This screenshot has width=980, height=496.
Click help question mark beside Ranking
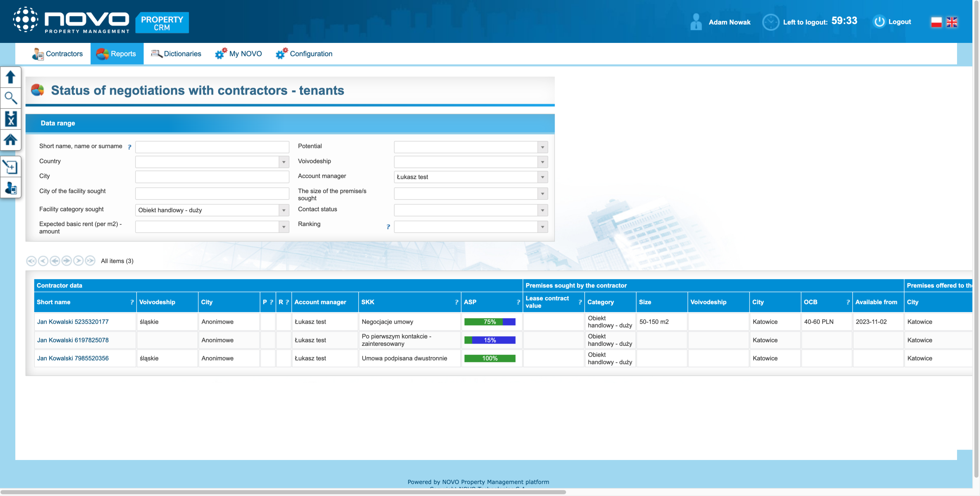(388, 227)
